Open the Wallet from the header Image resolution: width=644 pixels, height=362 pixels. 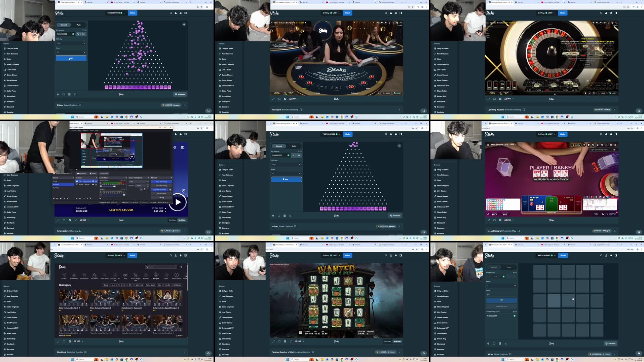coord(132,13)
